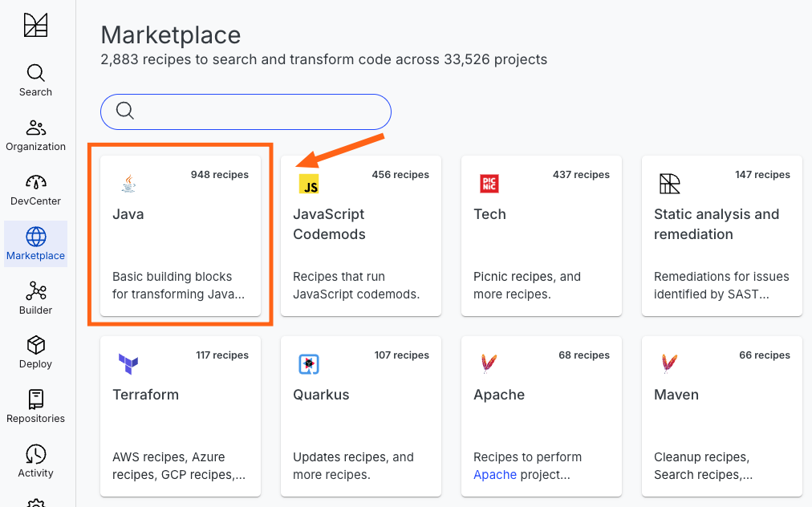Open the Java recipes card title
This screenshot has height=507, width=812.
click(x=128, y=214)
